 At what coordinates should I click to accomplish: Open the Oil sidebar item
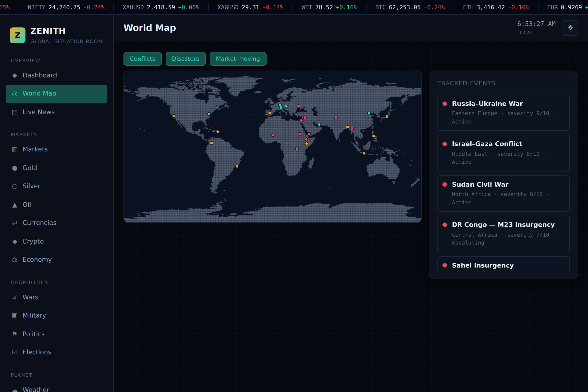(57, 205)
